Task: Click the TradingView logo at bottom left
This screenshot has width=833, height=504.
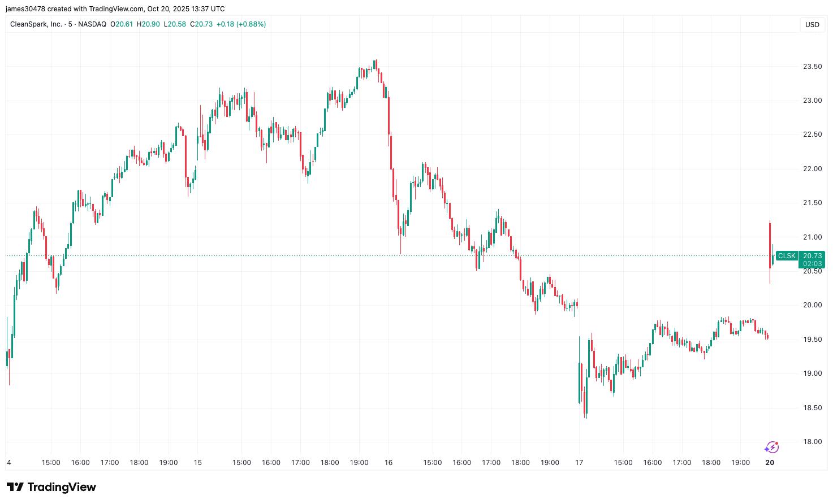Action: tap(51, 487)
